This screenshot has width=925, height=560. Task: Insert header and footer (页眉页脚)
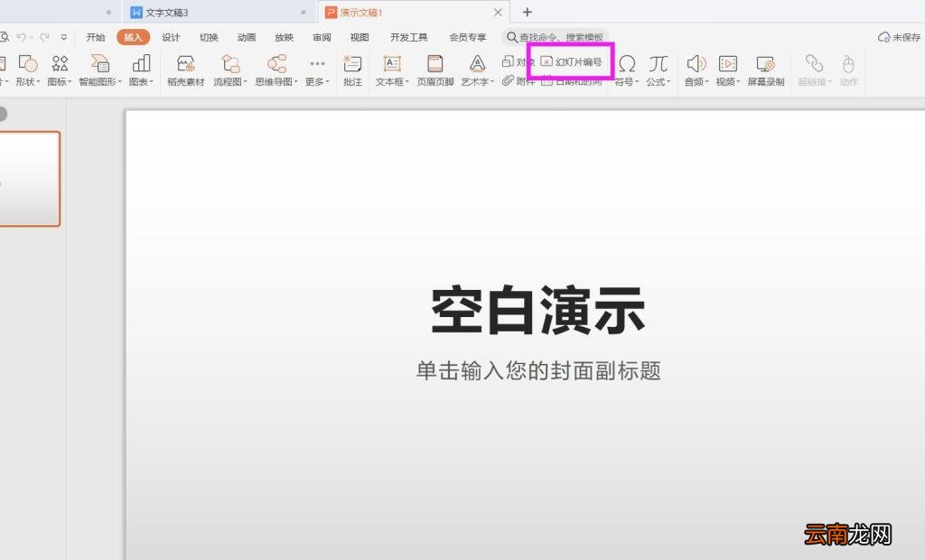[434, 70]
